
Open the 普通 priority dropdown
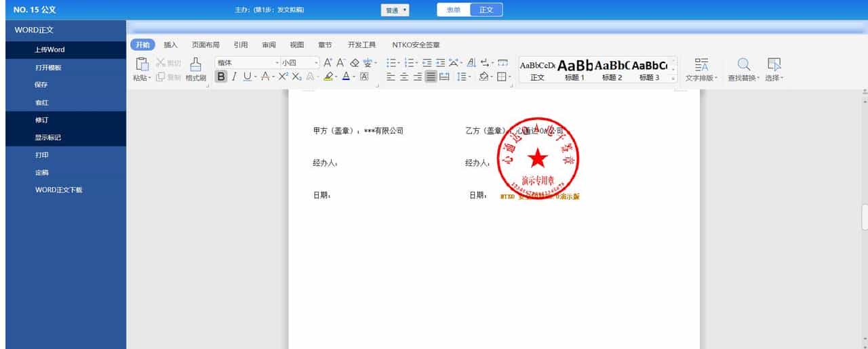click(395, 10)
